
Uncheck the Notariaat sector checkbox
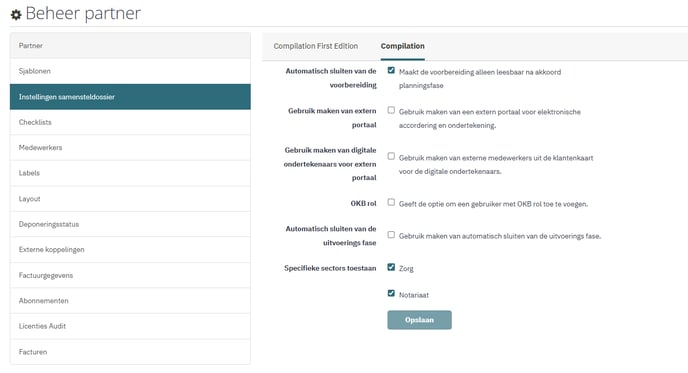coord(391,293)
